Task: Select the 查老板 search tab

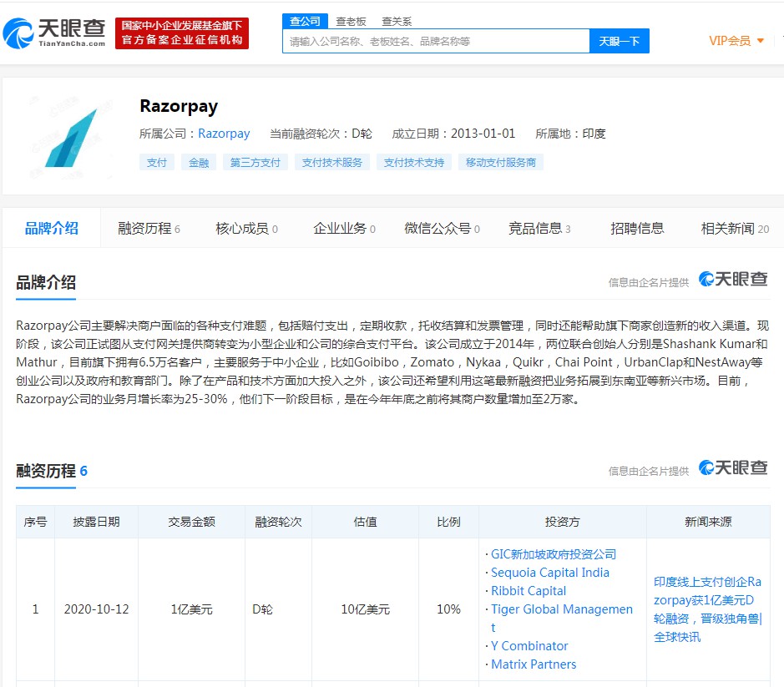Action: coord(351,22)
